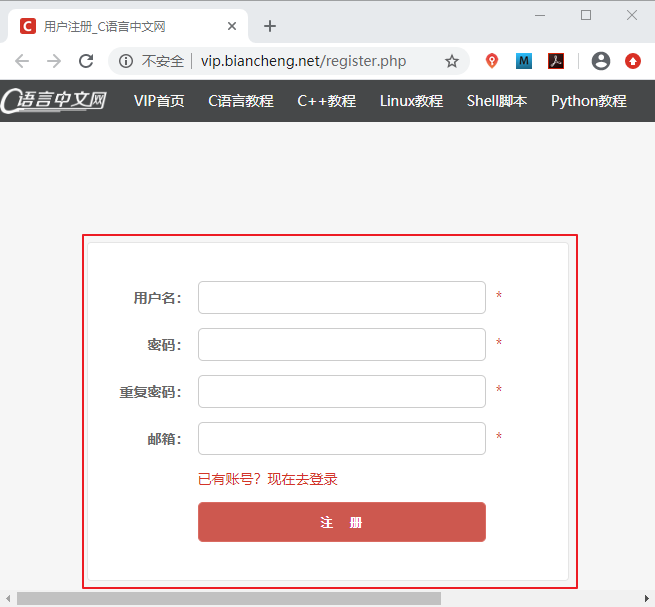Follow the 已有账号？现在去登录 link
This screenshot has width=655, height=607.
[x=267, y=479]
